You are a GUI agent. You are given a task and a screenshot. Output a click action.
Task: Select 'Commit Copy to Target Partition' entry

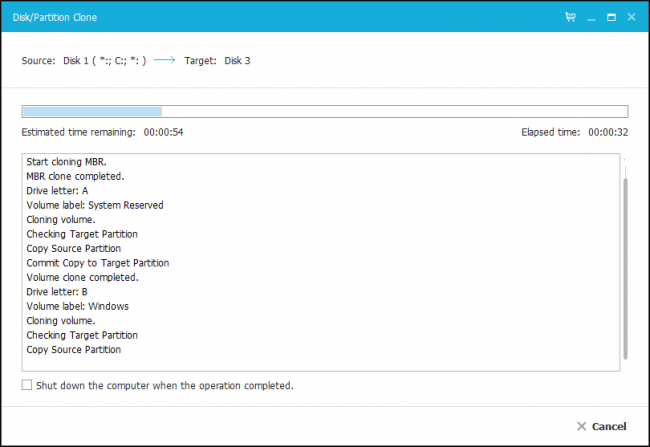click(x=97, y=263)
